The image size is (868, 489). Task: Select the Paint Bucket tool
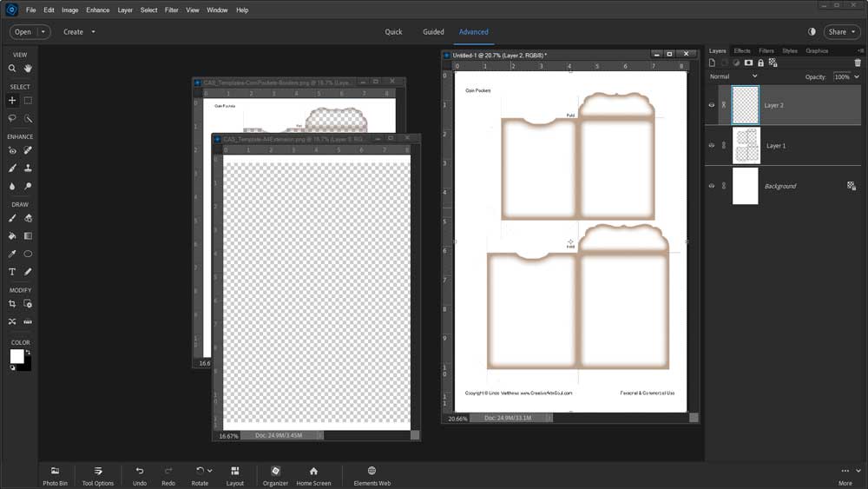(11, 236)
